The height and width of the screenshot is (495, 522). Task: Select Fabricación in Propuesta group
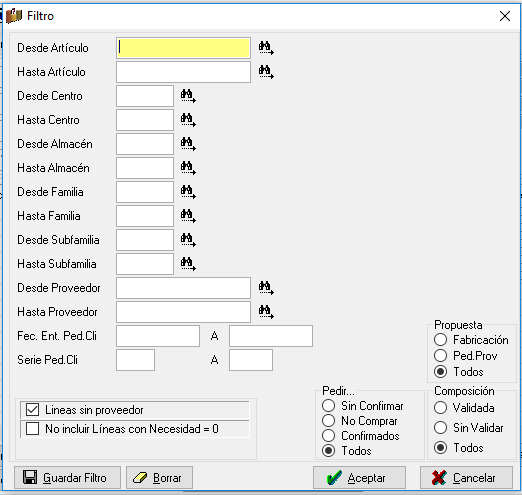click(440, 340)
